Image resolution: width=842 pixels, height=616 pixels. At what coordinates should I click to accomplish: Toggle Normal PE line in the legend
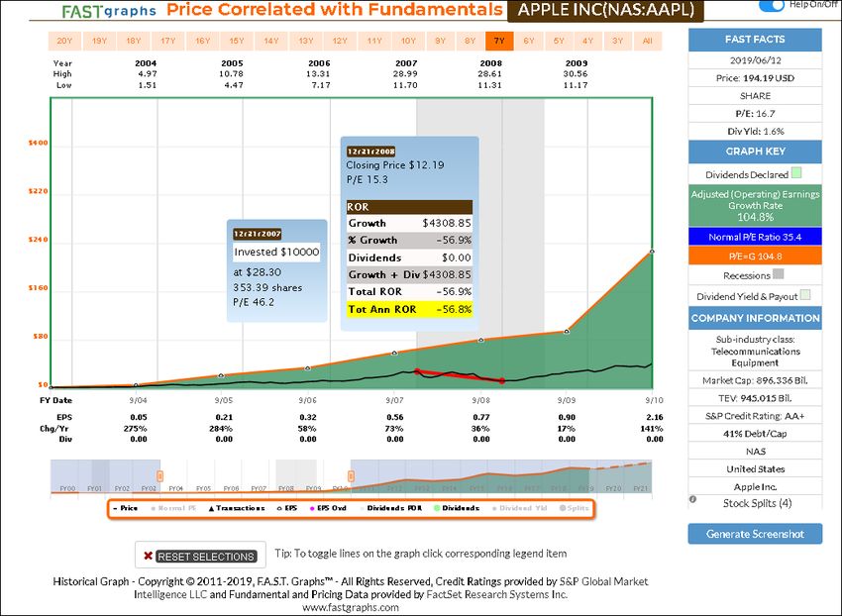(173, 508)
